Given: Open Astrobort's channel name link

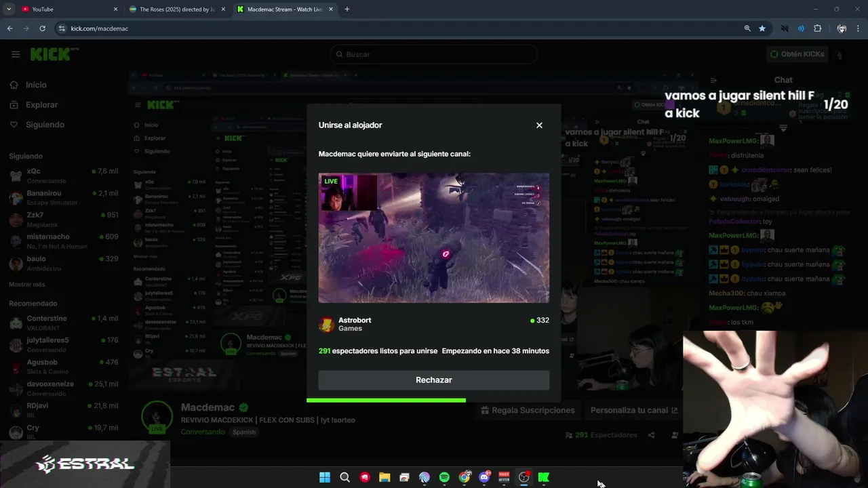Looking at the screenshot, I should tap(355, 320).
